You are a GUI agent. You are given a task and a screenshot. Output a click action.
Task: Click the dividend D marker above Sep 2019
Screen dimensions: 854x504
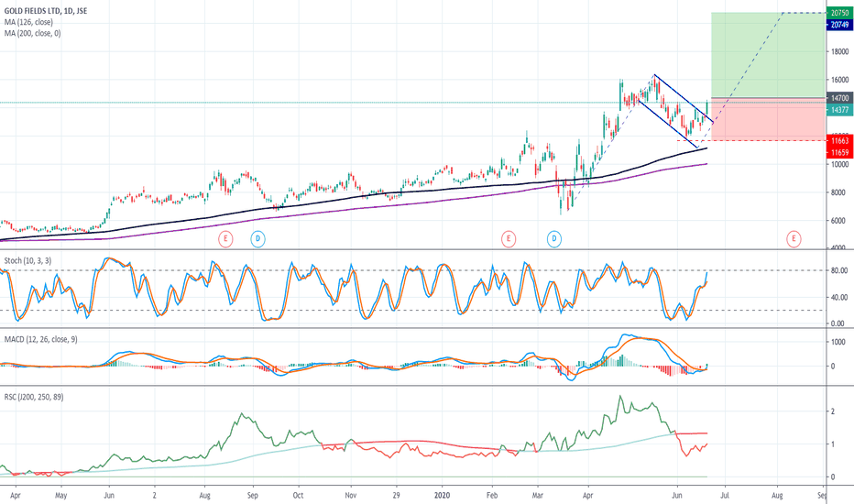coord(257,238)
